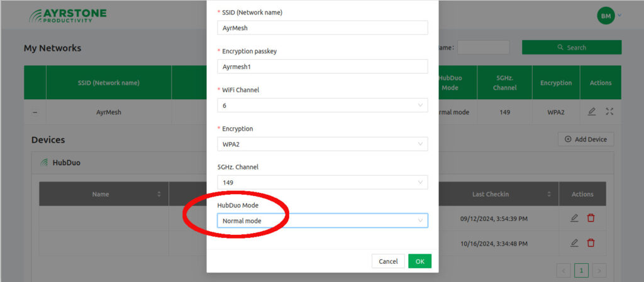644x282 pixels.
Task: Open the HubDuo Mode dropdown
Action: [322, 220]
